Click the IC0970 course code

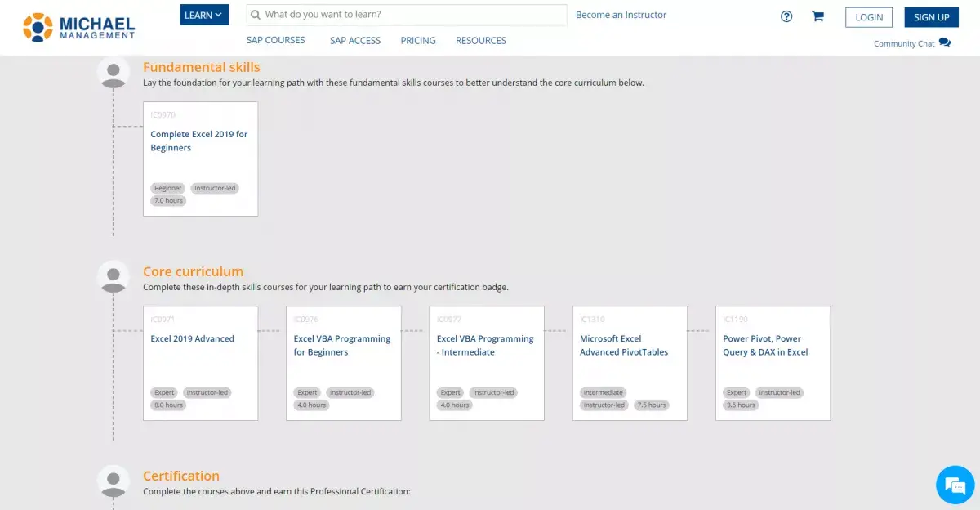[x=163, y=115]
